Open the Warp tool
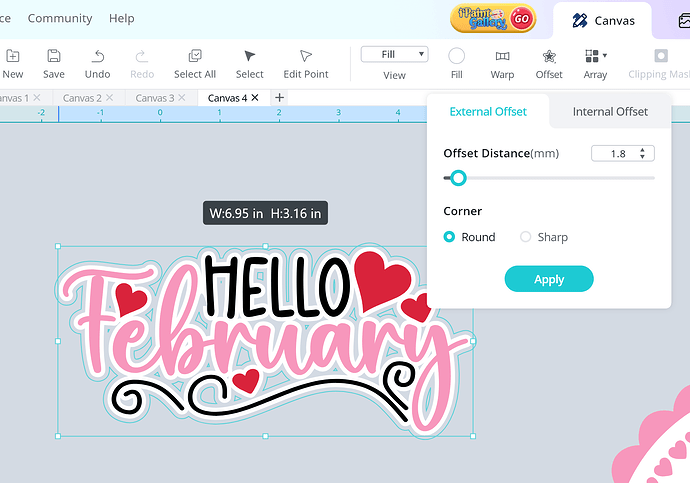Viewport: 690px width, 483px height. [502, 56]
